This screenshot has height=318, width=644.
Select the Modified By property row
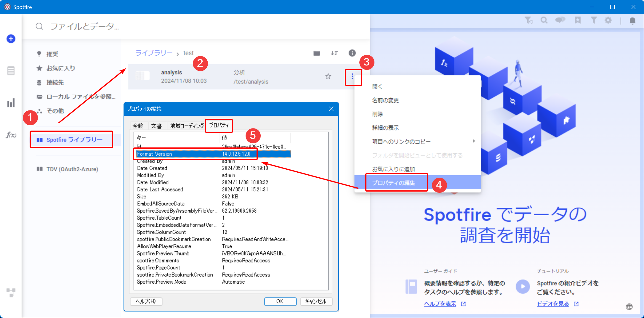pyautogui.click(x=213, y=175)
